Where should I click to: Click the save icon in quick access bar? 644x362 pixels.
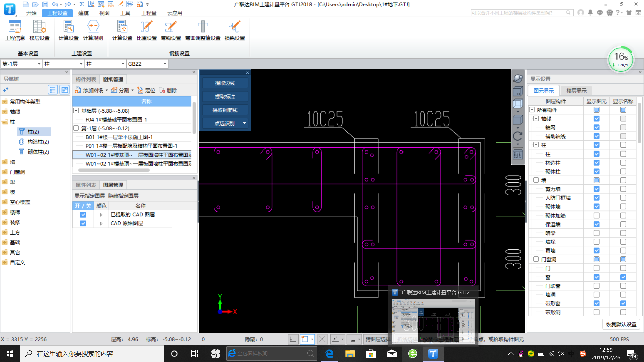[45, 4]
